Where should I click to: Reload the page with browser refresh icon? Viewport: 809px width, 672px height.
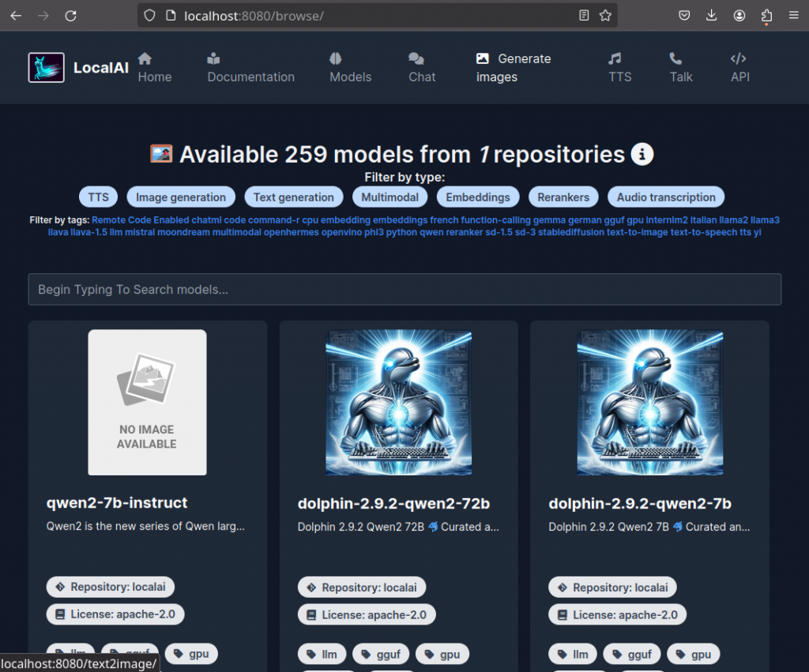click(70, 16)
